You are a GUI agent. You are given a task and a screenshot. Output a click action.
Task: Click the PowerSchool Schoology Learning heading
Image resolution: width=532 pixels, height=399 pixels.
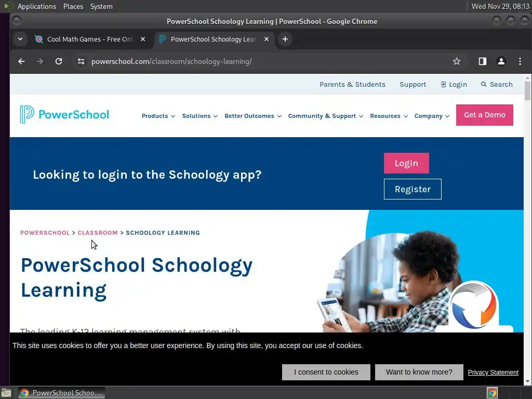tap(137, 278)
